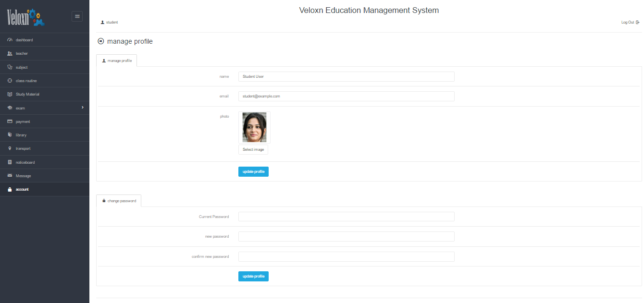Click the noticeboard document icon

point(10,162)
